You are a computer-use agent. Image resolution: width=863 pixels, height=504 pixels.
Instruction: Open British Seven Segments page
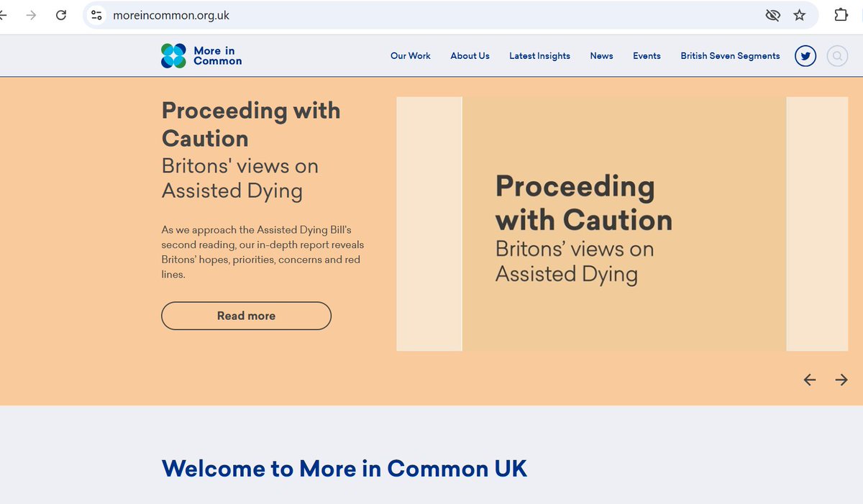730,56
